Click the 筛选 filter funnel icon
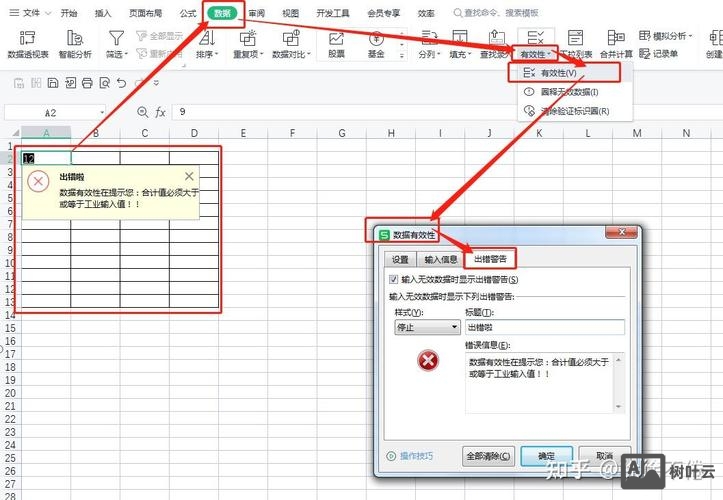Image resolution: width=723 pixels, height=500 pixels. click(116, 38)
